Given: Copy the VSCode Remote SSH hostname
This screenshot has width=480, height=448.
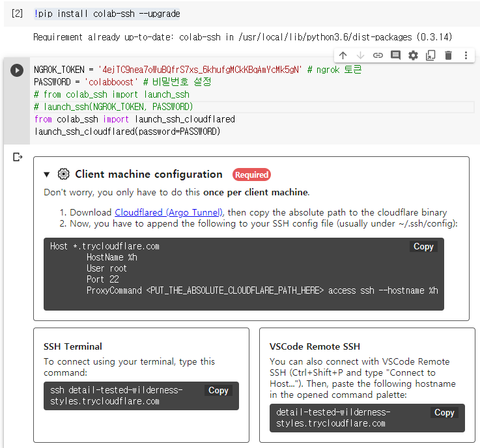Looking at the screenshot, I should 444,413.
